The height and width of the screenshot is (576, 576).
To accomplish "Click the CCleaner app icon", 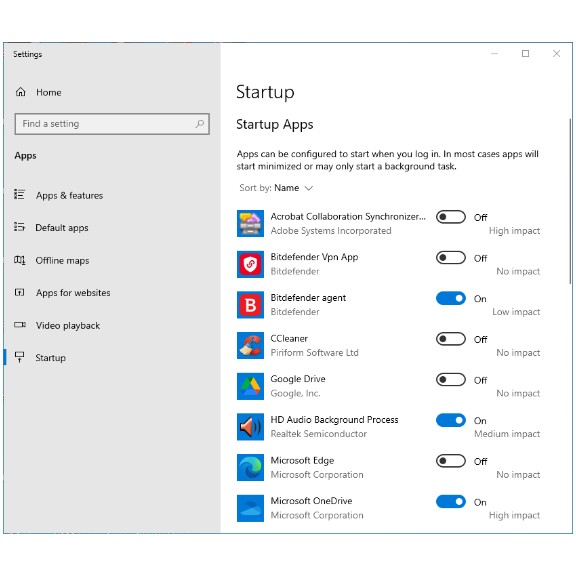I will pyautogui.click(x=250, y=345).
